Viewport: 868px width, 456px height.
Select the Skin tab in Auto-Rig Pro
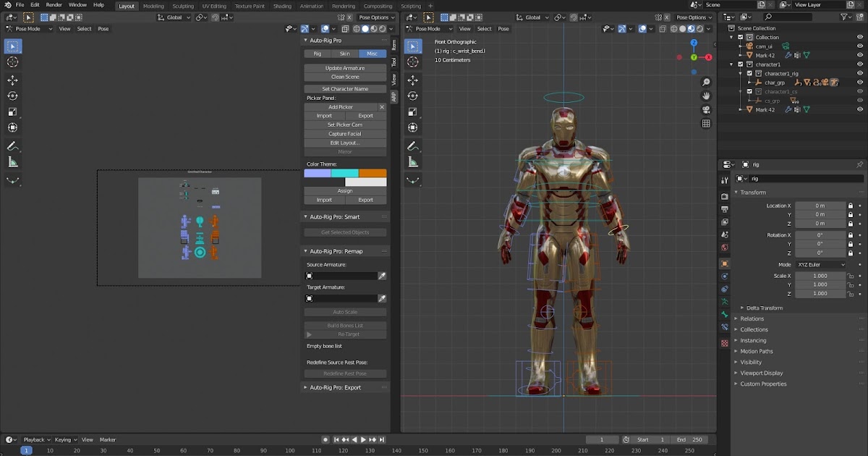345,54
